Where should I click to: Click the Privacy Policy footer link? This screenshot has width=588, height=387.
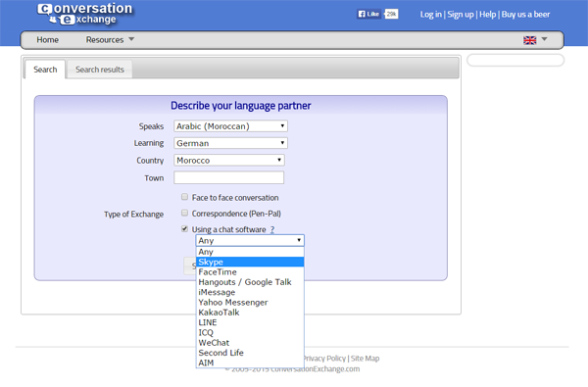point(324,359)
